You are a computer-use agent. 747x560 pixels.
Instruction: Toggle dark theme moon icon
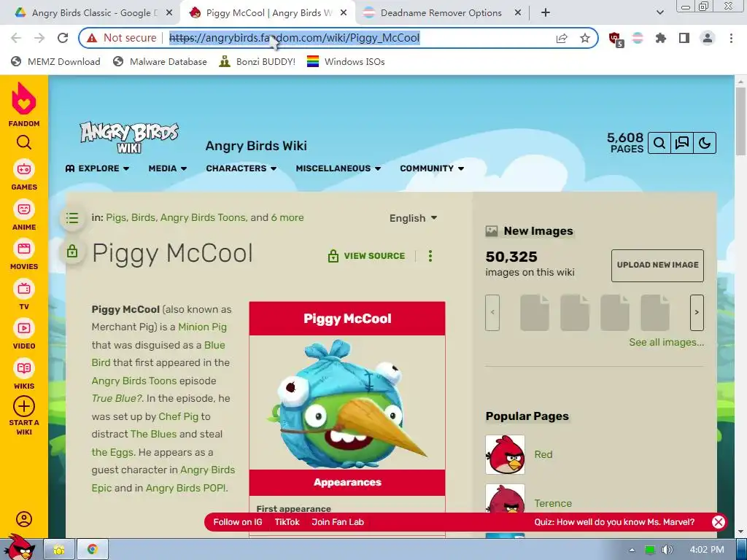coord(705,143)
